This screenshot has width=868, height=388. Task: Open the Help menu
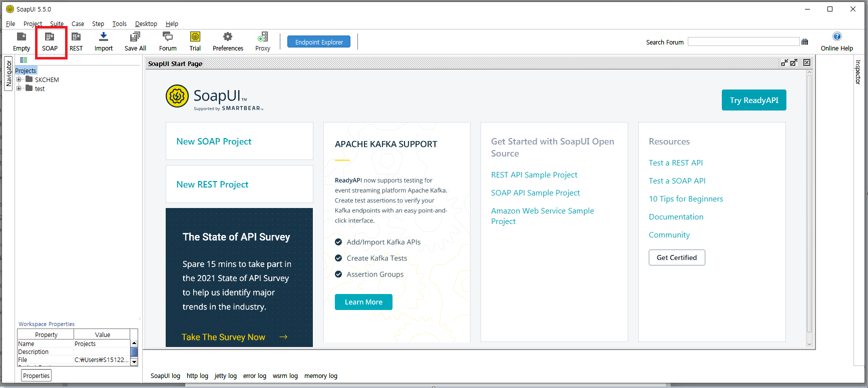172,23
